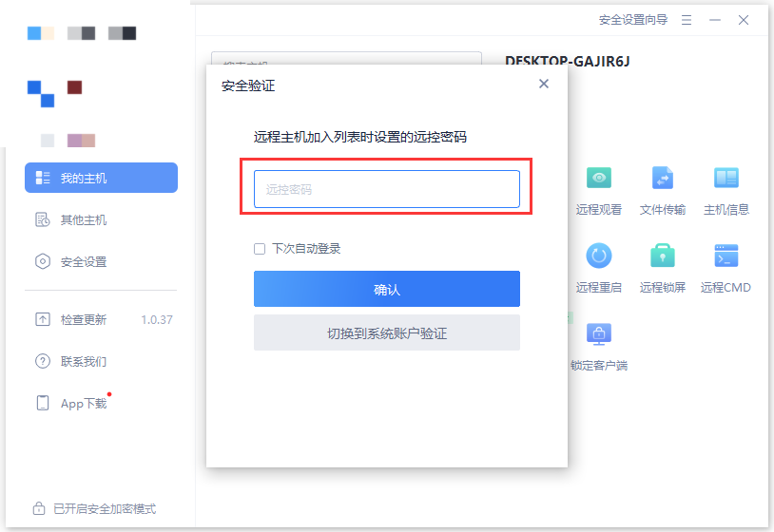The height and width of the screenshot is (532, 774).
Task: Click the document clock icon beside 其他主机
Action: coord(43,219)
